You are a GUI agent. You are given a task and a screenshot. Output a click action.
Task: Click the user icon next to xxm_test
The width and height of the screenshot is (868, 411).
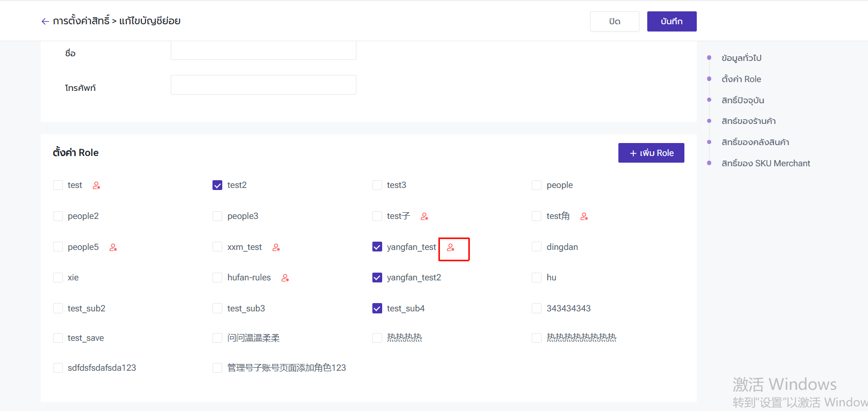276,247
